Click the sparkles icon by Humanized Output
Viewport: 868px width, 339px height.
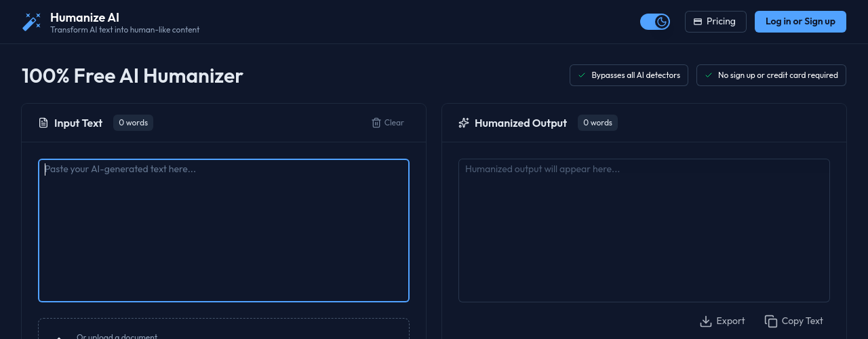464,123
